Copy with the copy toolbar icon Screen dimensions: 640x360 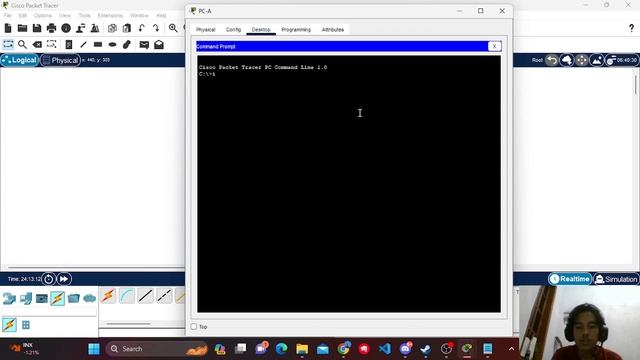tap(112, 28)
